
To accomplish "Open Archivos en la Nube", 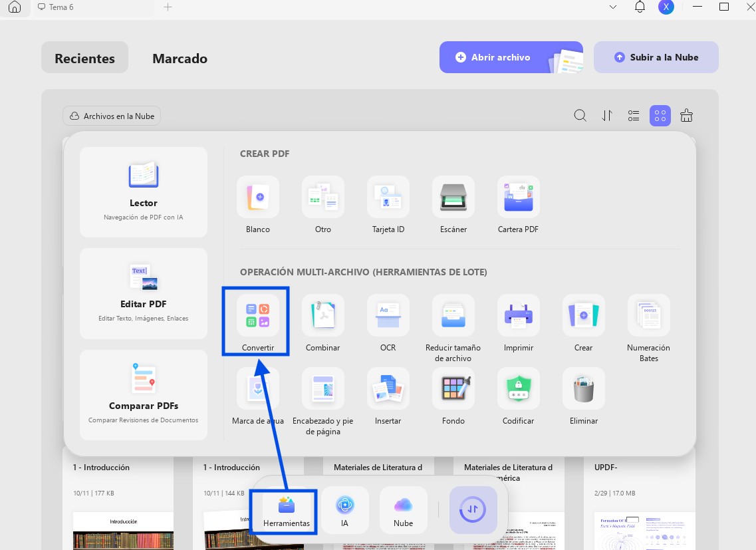I will tap(112, 116).
